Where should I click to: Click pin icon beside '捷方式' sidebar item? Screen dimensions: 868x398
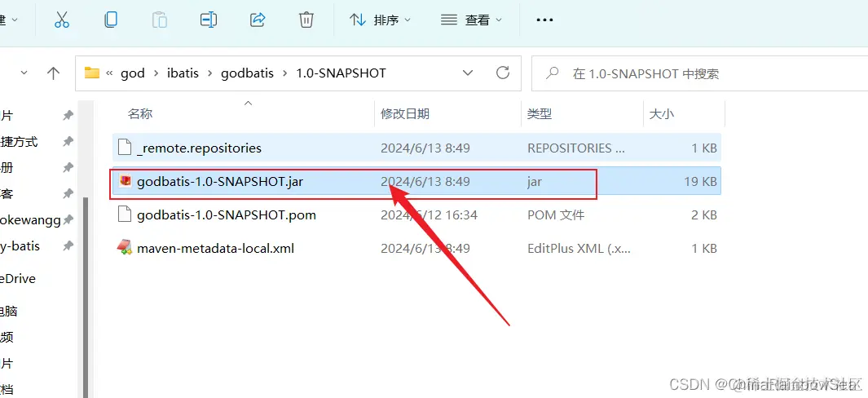(68, 141)
